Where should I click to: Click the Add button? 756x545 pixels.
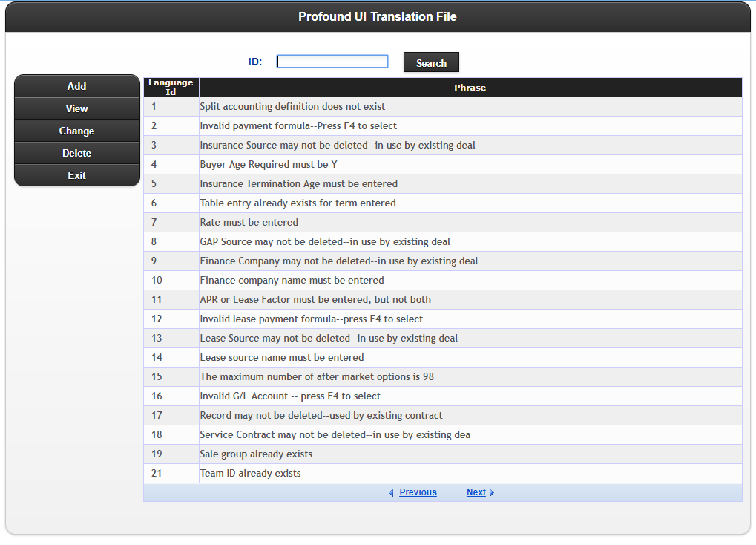[76, 86]
